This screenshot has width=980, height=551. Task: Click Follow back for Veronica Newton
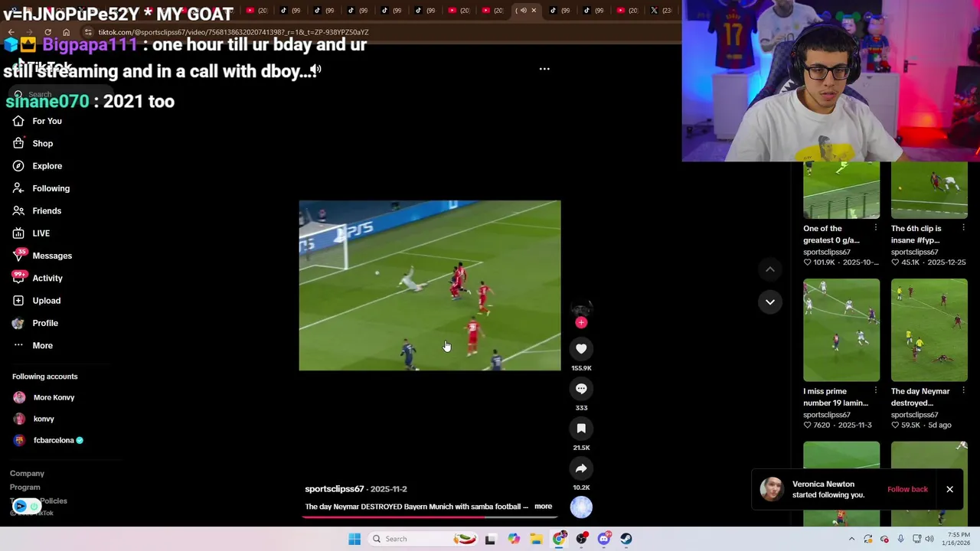pyautogui.click(x=907, y=489)
